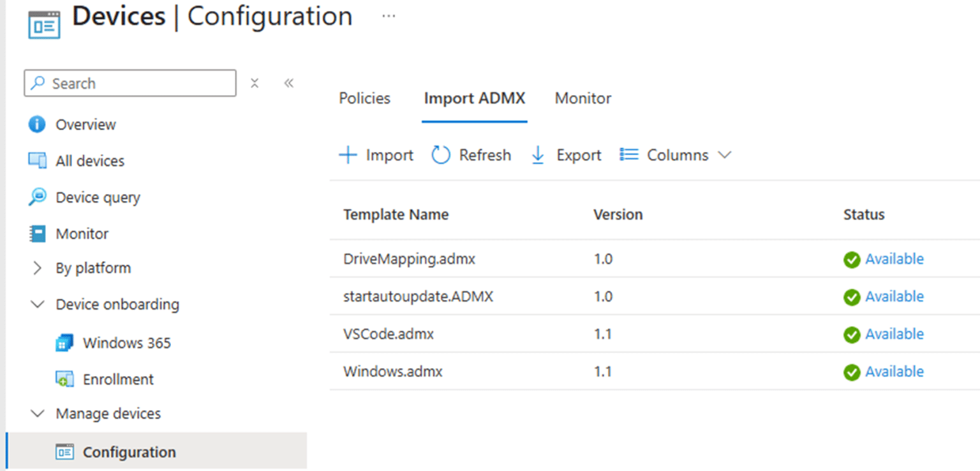Click the Available link for VSCode.admx

895,334
